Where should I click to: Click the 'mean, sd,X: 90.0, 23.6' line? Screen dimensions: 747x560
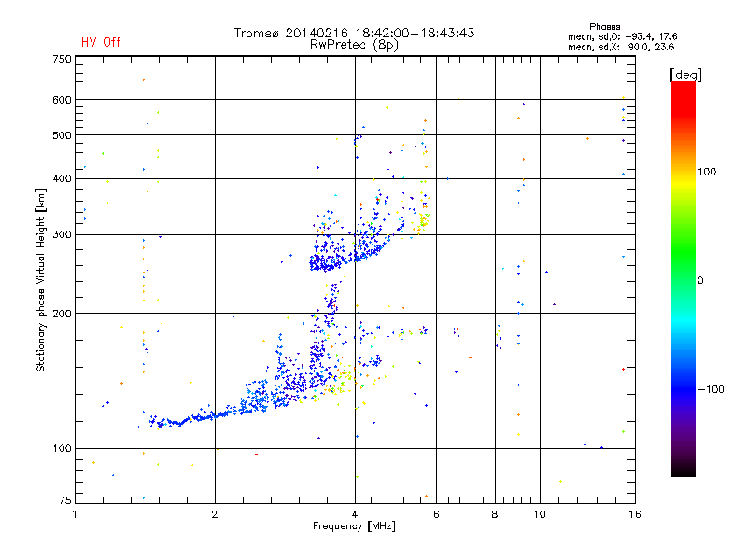click(621, 47)
